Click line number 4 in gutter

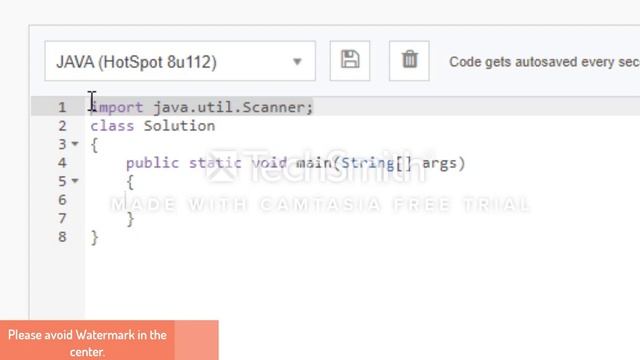click(62, 163)
